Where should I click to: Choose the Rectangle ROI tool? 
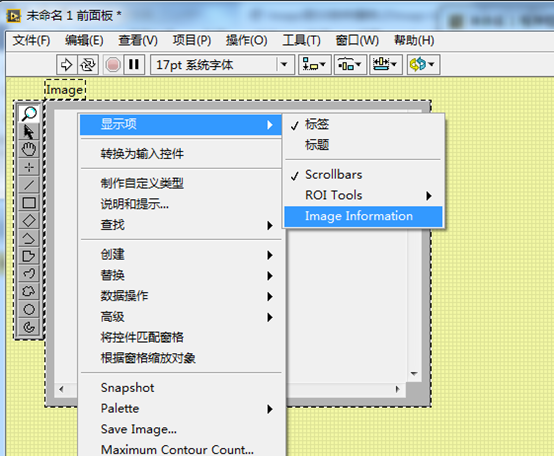click(x=29, y=203)
